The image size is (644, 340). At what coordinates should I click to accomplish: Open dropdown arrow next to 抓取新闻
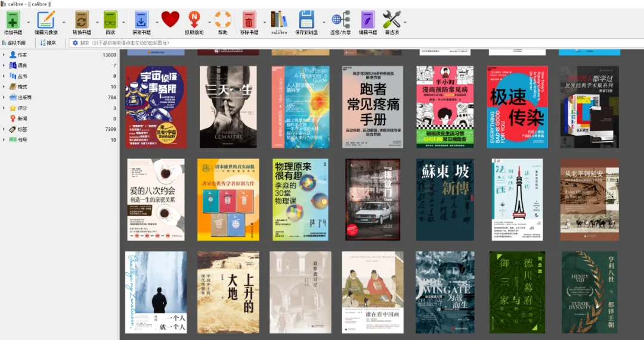209,22
